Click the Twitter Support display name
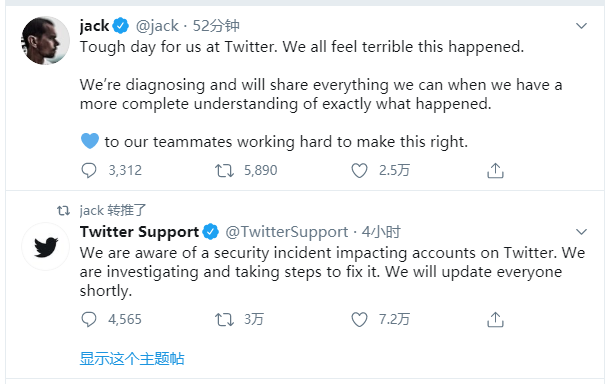610x384 pixels. click(x=139, y=232)
